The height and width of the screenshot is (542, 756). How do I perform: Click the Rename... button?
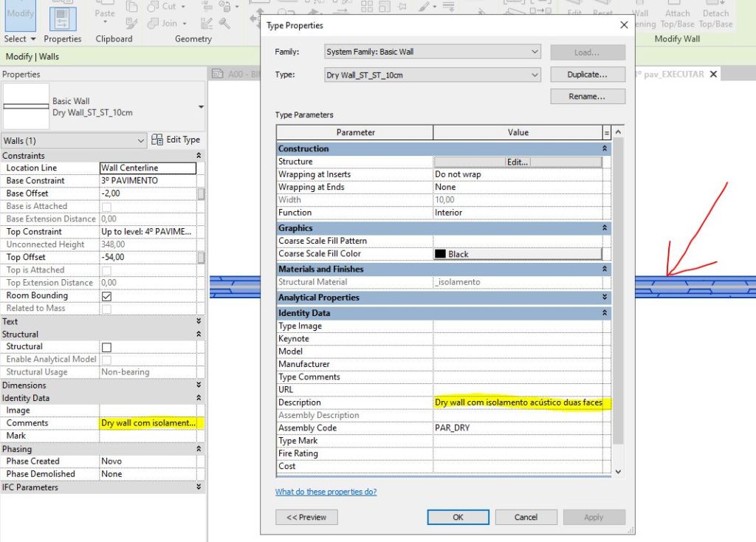(x=588, y=97)
